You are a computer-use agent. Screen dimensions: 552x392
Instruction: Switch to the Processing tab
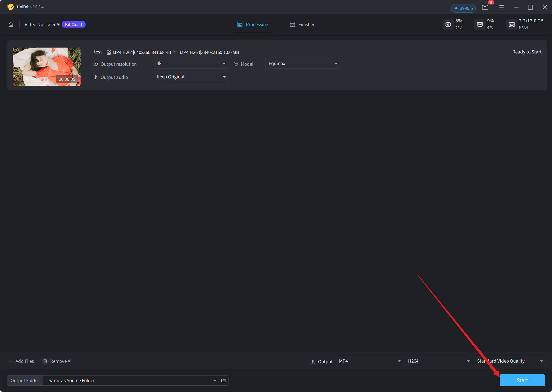(x=253, y=25)
